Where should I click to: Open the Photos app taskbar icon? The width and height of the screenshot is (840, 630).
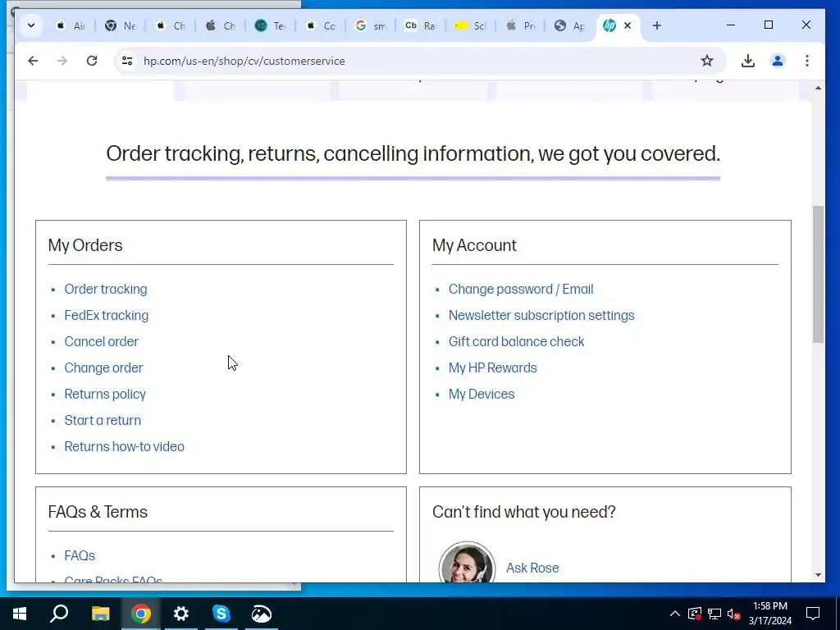pyautogui.click(x=262, y=614)
